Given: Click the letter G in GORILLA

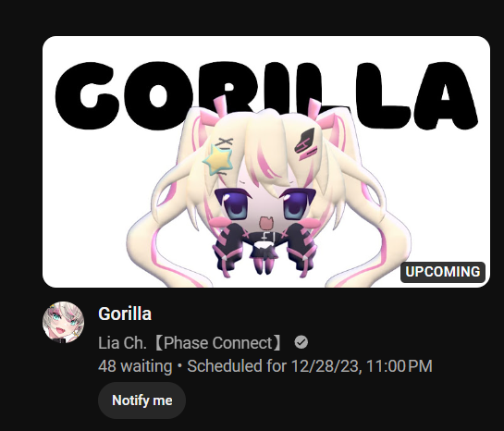Looking at the screenshot, I should pos(84,95).
